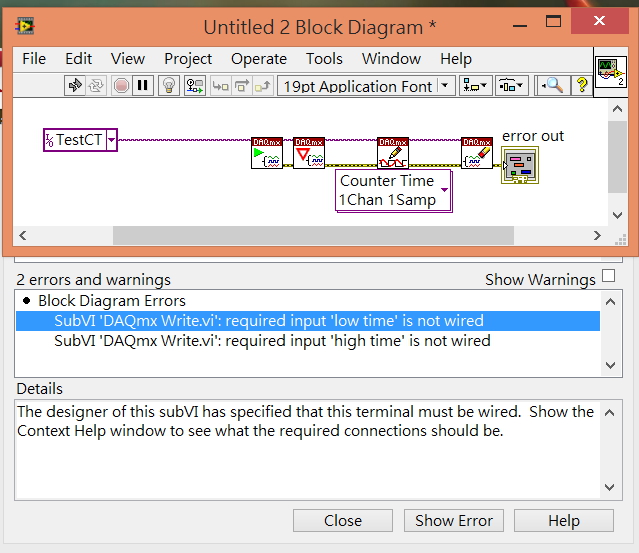Open the File menu

(34, 59)
